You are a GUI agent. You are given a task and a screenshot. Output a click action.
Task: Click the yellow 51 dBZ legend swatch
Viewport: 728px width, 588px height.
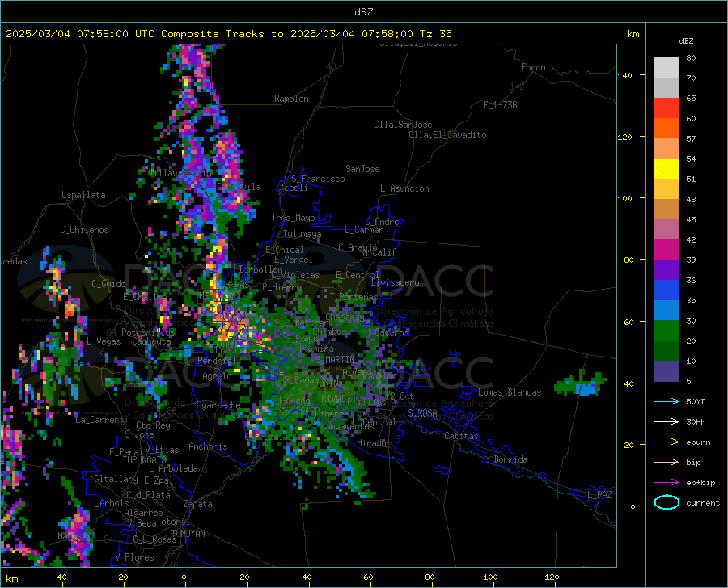point(667,169)
